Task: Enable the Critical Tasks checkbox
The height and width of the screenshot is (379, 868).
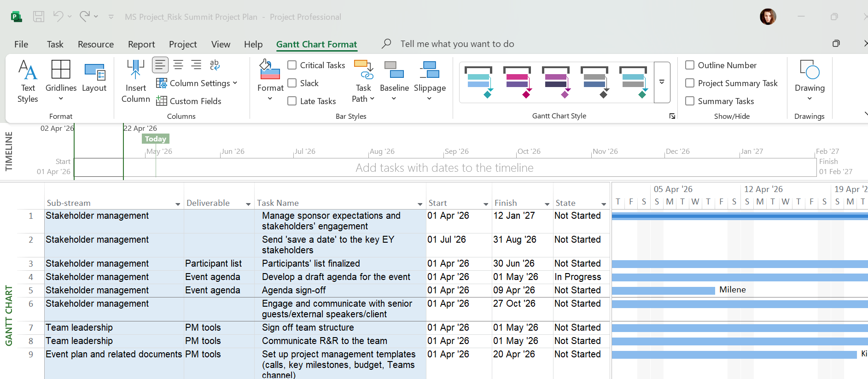Action: point(292,65)
